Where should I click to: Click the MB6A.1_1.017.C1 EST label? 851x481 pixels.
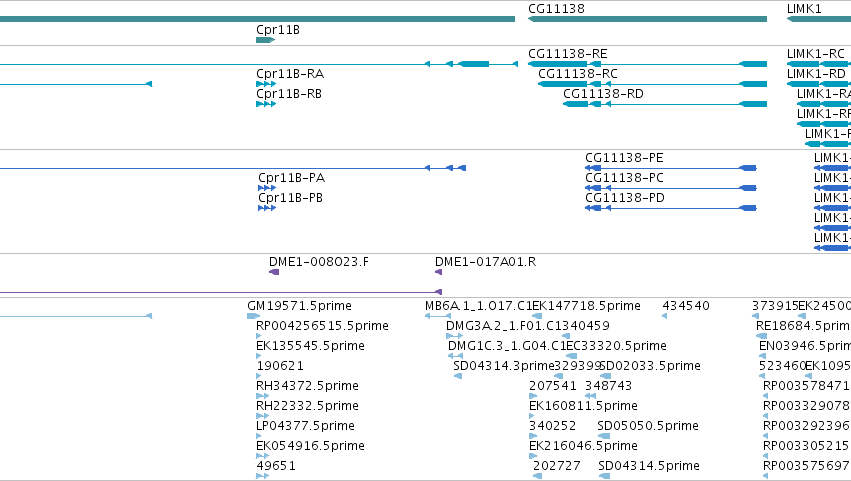click(x=479, y=306)
